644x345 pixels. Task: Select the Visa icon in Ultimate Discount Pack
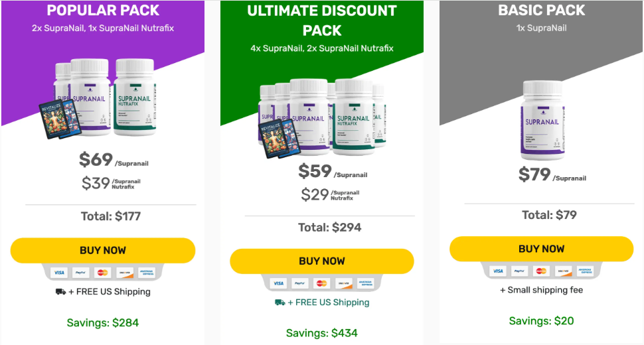pyautogui.click(x=279, y=283)
